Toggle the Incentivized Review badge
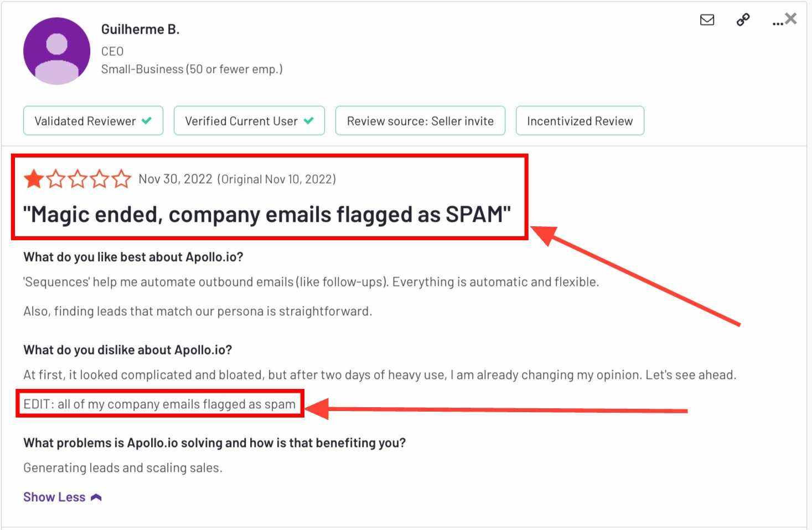The height and width of the screenshot is (530, 812). point(580,121)
